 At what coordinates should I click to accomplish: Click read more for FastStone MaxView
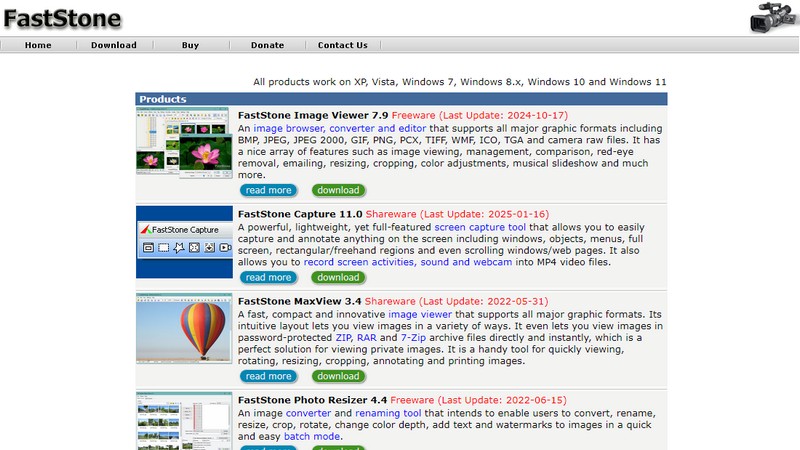click(268, 377)
